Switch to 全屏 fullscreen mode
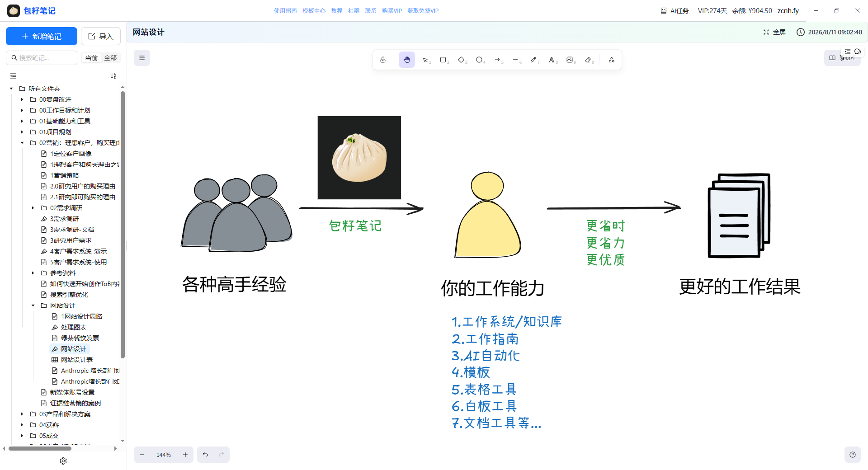The width and height of the screenshot is (868, 470). coord(775,32)
